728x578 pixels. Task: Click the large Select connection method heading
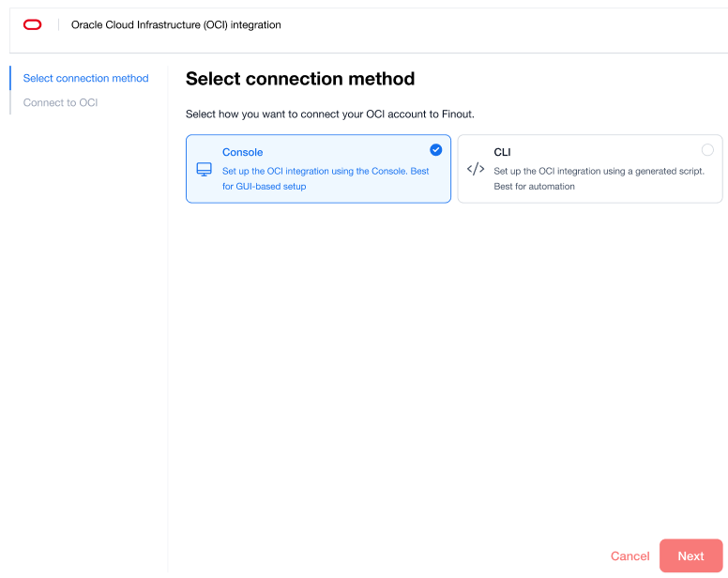pos(300,79)
